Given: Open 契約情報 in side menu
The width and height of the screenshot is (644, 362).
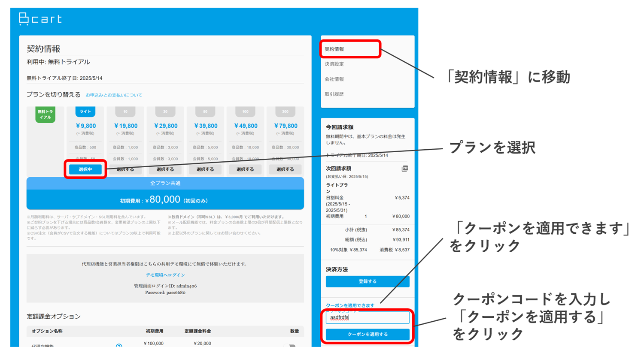Looking at the screenshot, I should [x=334, y=49].
